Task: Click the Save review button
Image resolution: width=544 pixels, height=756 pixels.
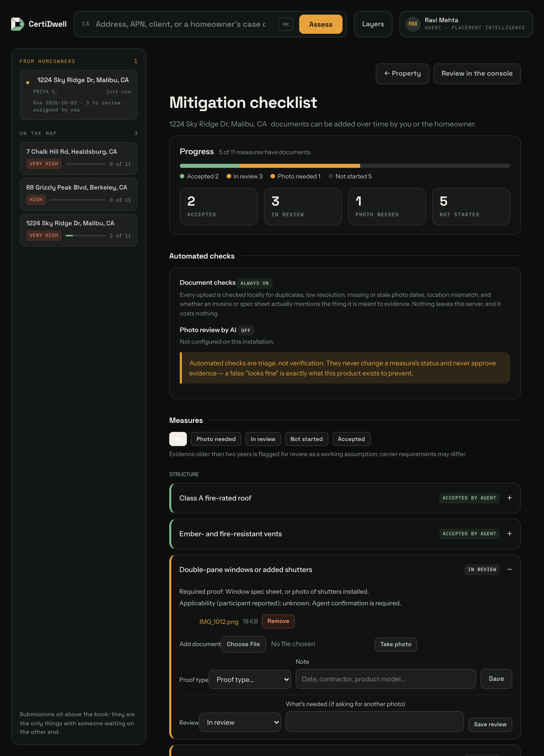Action: point(490,724)
